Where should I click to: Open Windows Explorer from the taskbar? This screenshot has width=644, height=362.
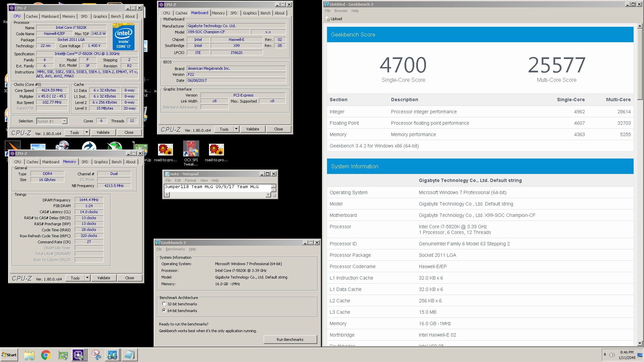point(29,355)
